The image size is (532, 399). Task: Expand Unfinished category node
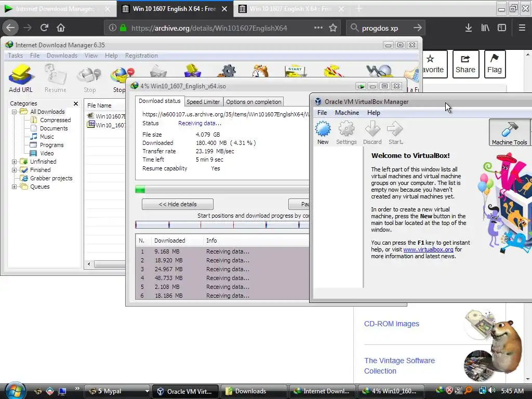pos(14,162)
